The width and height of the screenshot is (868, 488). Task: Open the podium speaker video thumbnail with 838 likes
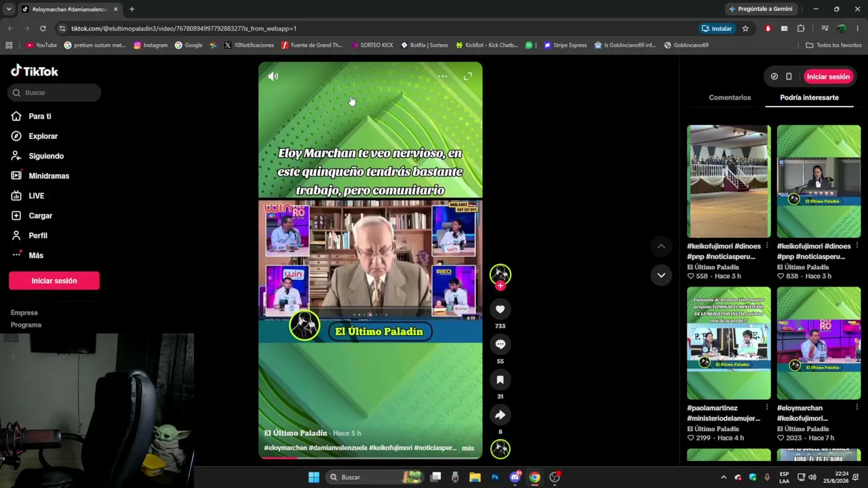tap(818, 182)
